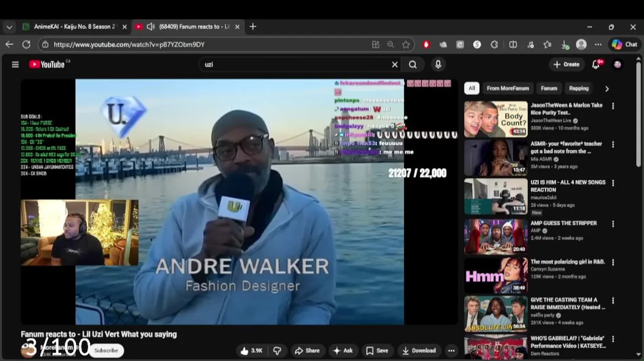The width and height of the screenshot is (644, 361).
Task: View site information lock icon
Action: click(45, 45)
